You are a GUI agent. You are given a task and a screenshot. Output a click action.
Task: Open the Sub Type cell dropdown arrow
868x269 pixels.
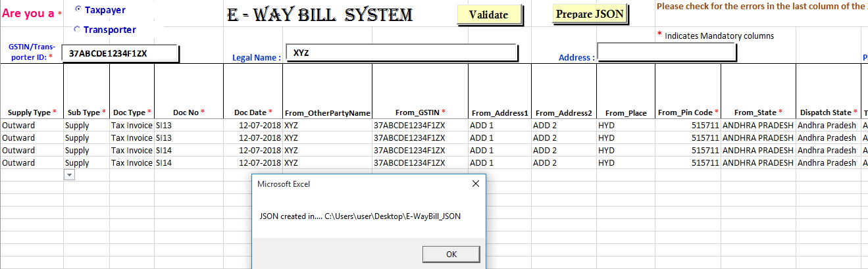(69, 175)
